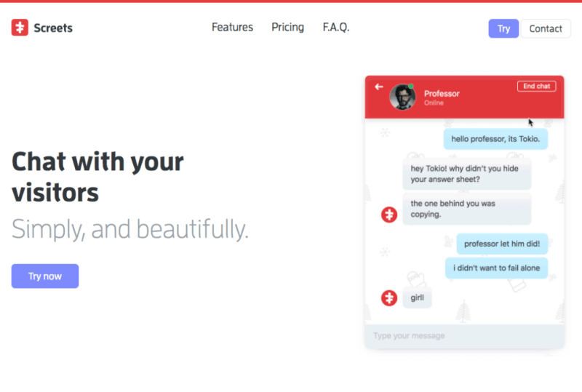Image resolution: width=582 pixels, height=392 pixels.
Task: Click the green online status dot
Action: (411, 87)
